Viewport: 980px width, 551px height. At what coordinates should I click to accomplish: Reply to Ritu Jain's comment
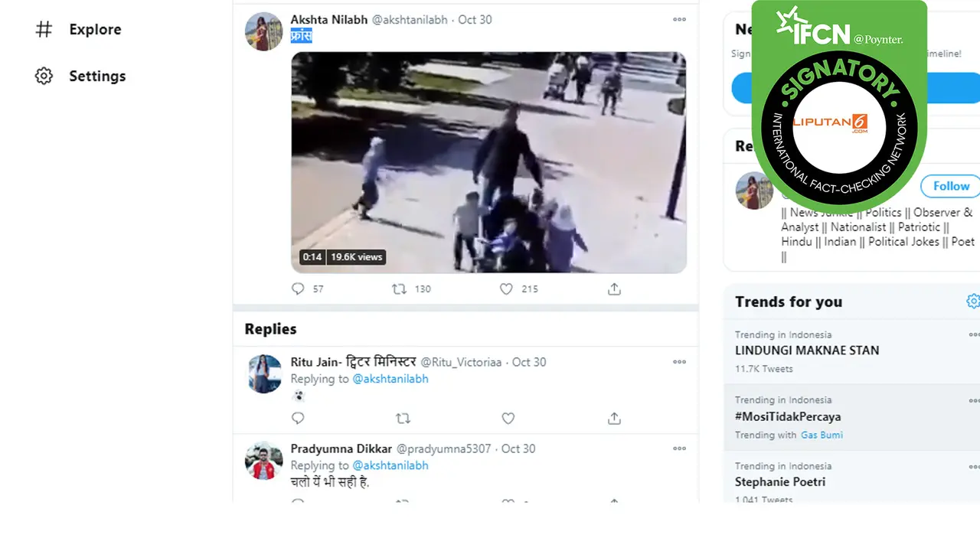pos(298,418)
